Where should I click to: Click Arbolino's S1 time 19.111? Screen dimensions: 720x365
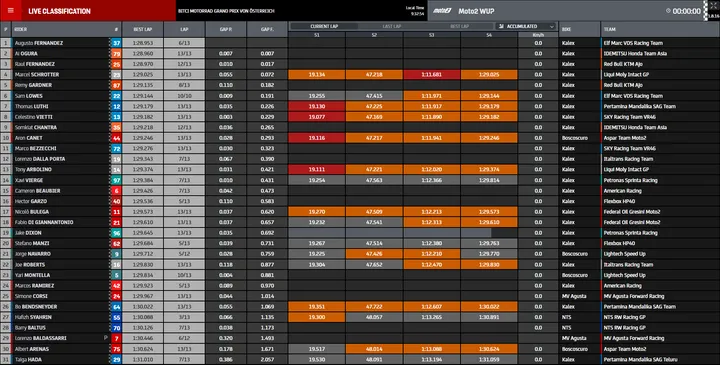coord(317,170)
